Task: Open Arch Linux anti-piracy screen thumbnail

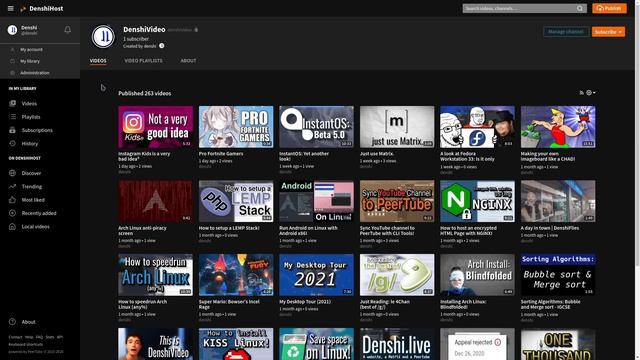Action: 156,201
